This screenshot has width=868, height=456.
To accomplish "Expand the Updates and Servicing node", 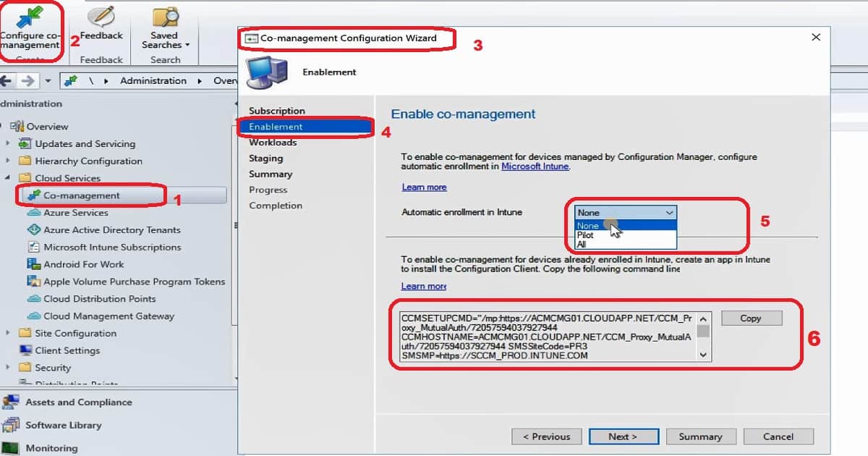I will (8, 143).
